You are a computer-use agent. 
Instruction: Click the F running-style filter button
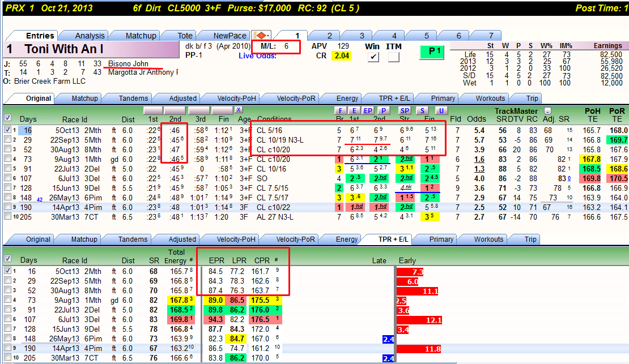click(340, 110)
